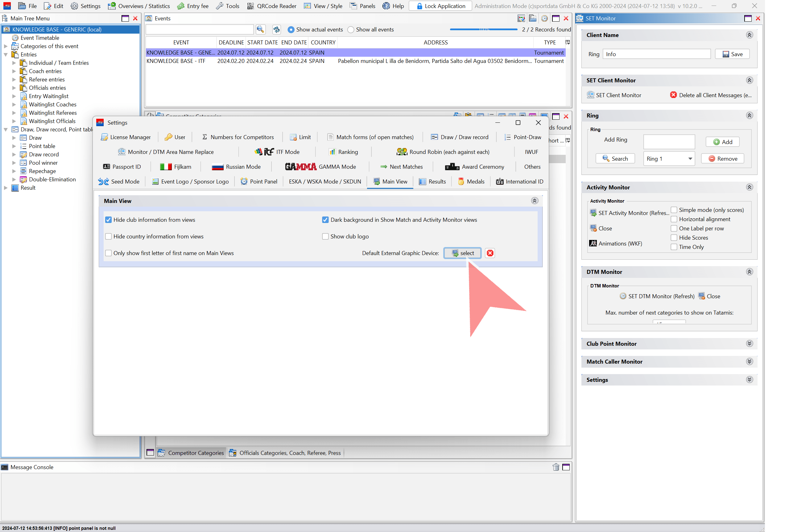Open the Overviews / Statistics menu

pos(139,6)
